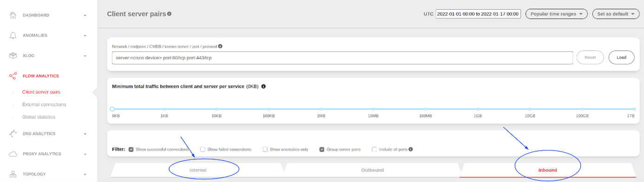Click the Anomalies bell icon
The image size is (644, 182).
coord(13,35)
